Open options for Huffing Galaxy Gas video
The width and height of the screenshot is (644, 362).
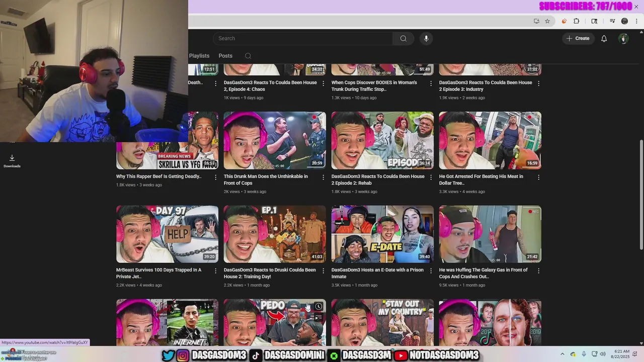[538, 271]
